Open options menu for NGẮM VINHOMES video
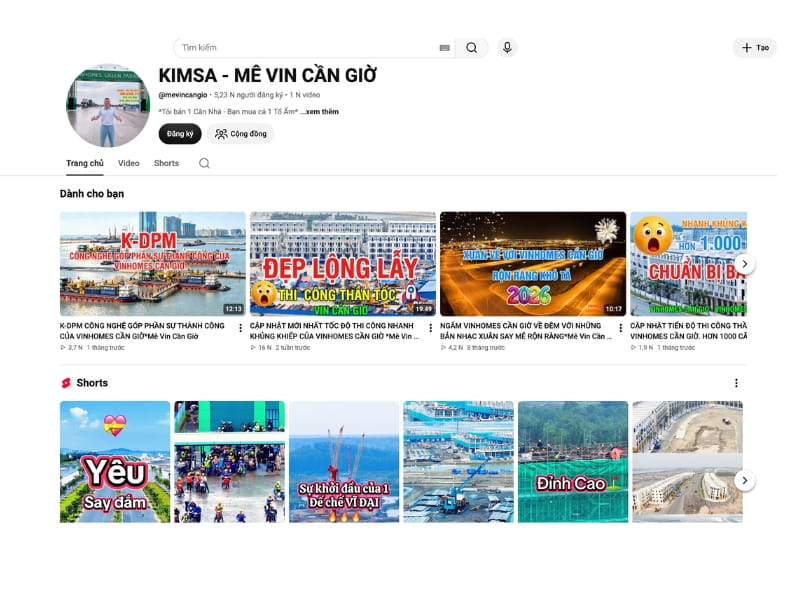The height and width of the screenshot is (600, 800). coord(620,328)
